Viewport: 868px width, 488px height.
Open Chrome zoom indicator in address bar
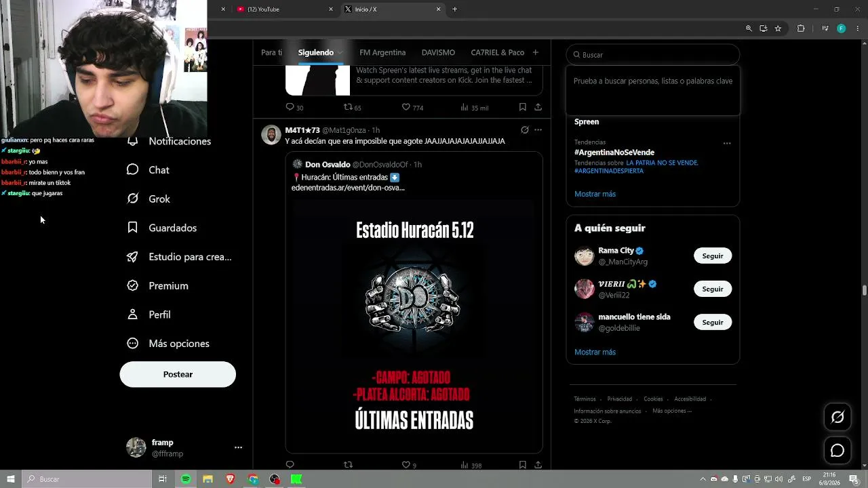749,28
